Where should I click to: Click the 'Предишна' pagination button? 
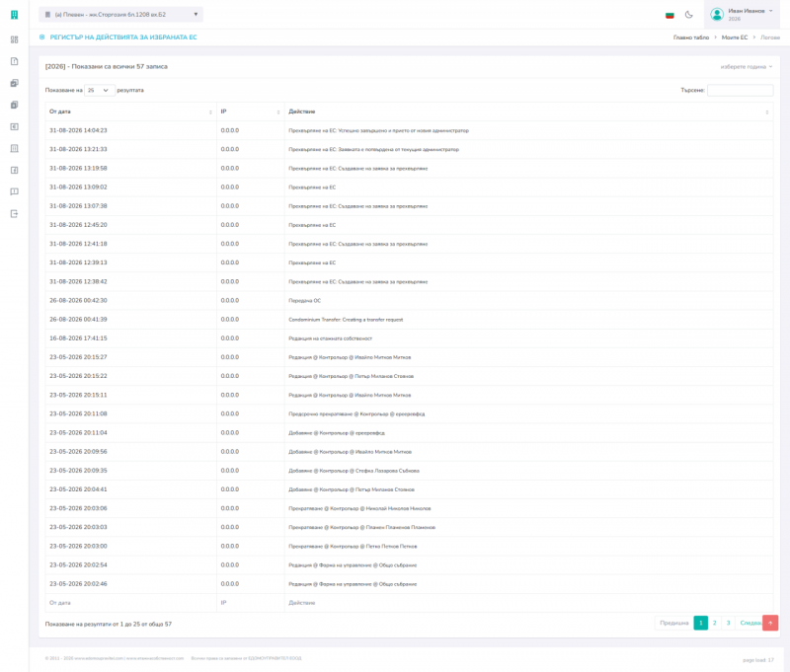click(x=673, y=624)
